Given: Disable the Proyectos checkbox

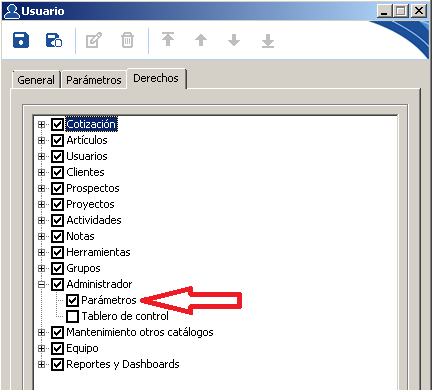Looking at the screenshot, I should click(x=57, y=204).
